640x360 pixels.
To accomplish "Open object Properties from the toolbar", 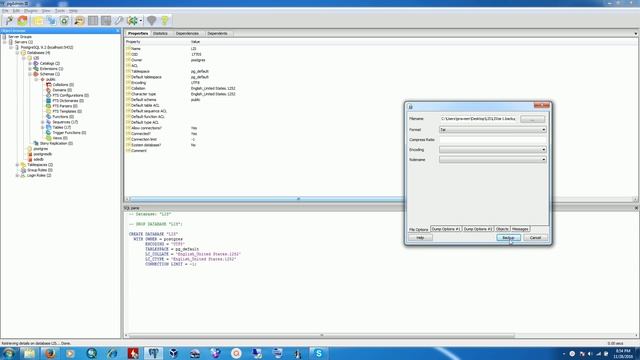I will (38, 20).
